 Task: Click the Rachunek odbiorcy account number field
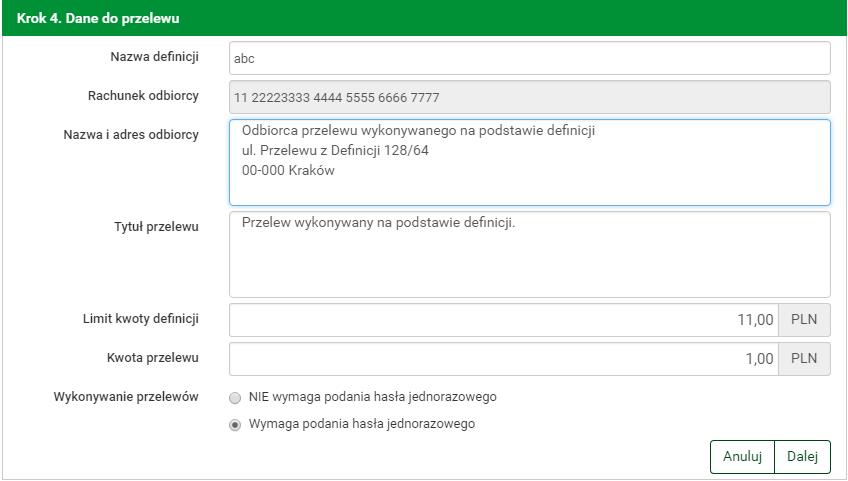coord(529,97)
